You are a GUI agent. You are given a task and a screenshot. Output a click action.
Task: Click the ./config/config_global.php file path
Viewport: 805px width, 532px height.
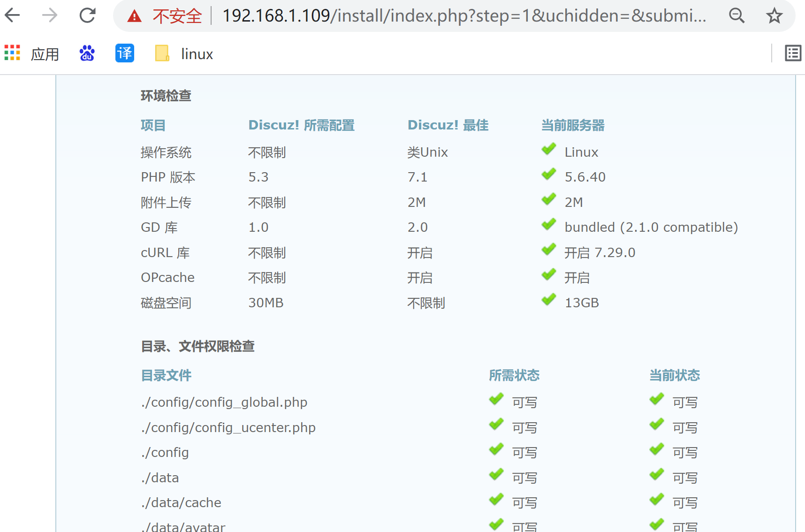(224, 403)
